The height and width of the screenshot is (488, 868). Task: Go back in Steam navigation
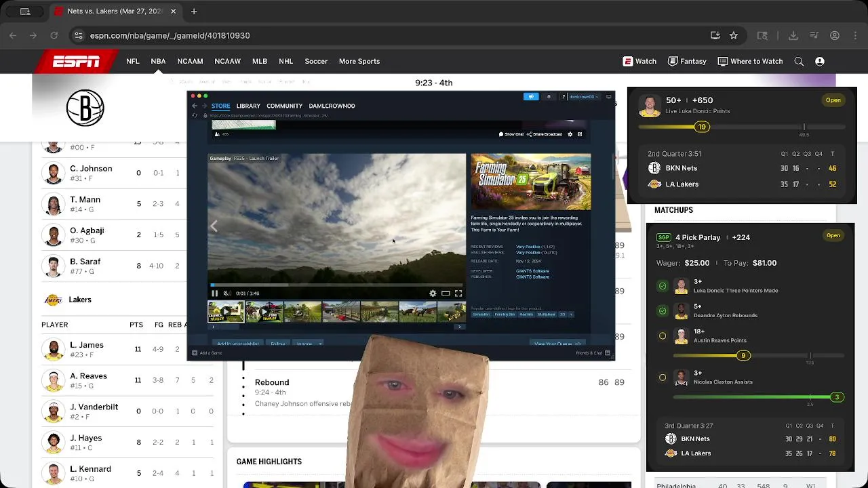click(x=195, y=106)
